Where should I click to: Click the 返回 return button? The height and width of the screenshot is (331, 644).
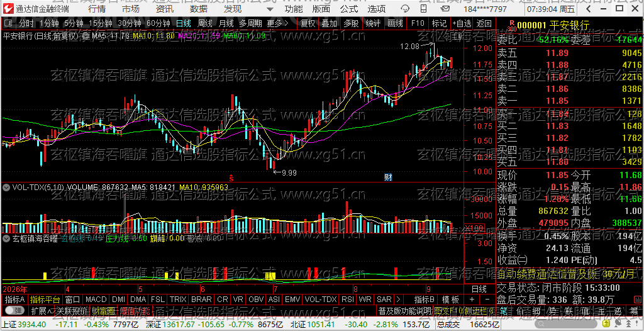tap(484, 23)
